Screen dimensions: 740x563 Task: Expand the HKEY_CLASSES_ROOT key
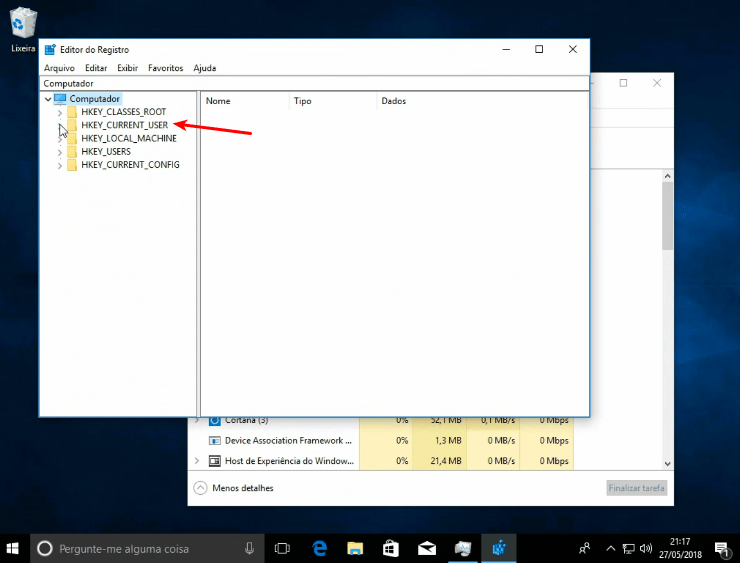(59, 112)
